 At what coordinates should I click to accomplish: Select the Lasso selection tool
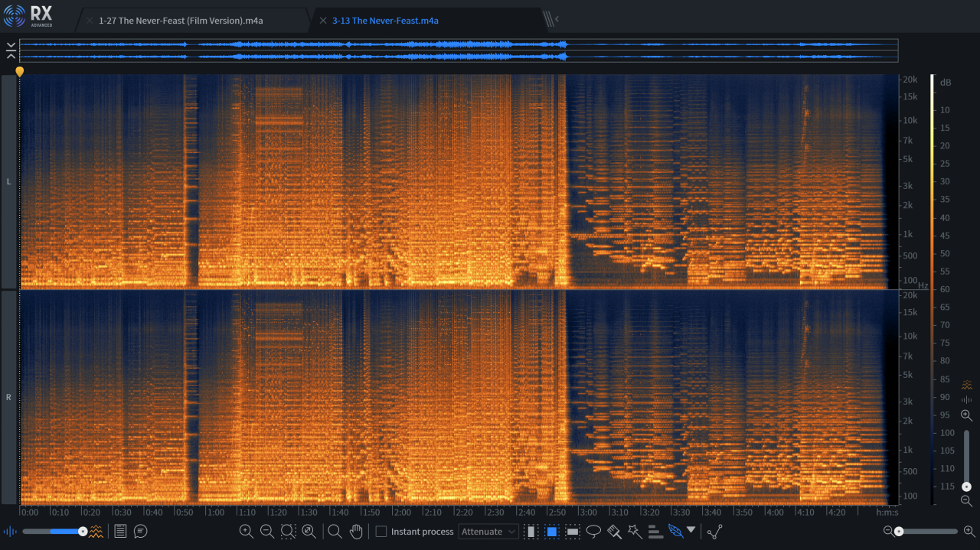click(x=593, y=531)
